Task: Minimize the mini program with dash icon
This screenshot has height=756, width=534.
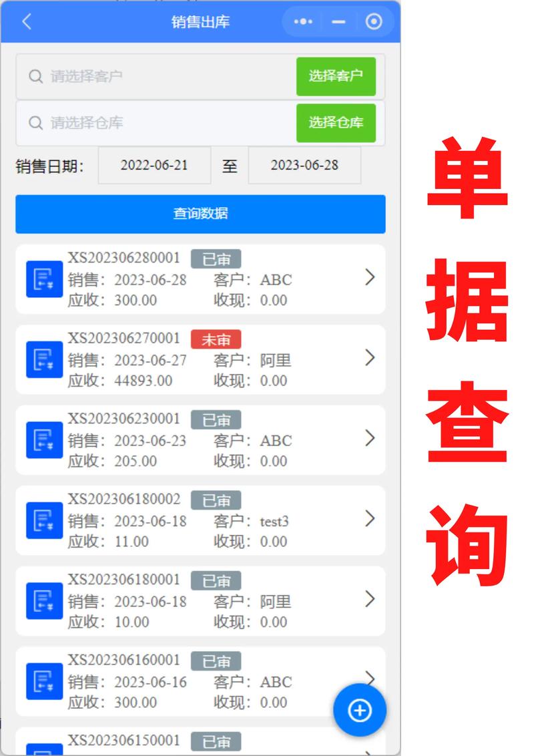Action: 339,21
